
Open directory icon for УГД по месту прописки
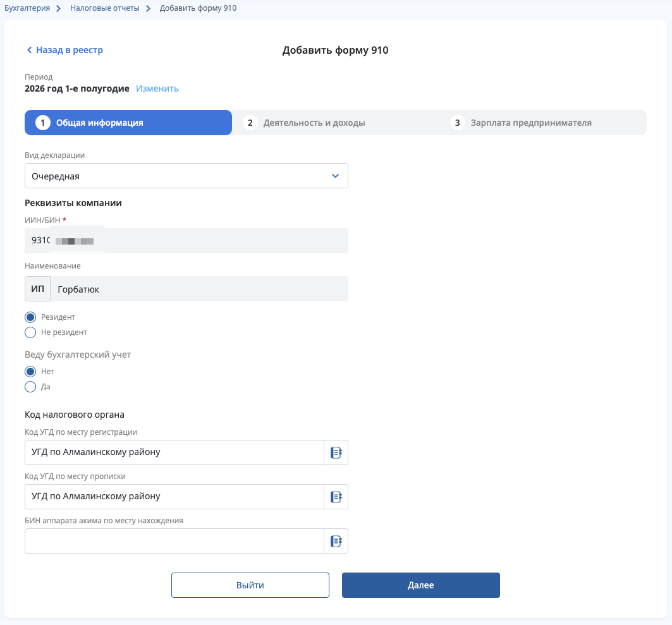click(x=336, y=497)
